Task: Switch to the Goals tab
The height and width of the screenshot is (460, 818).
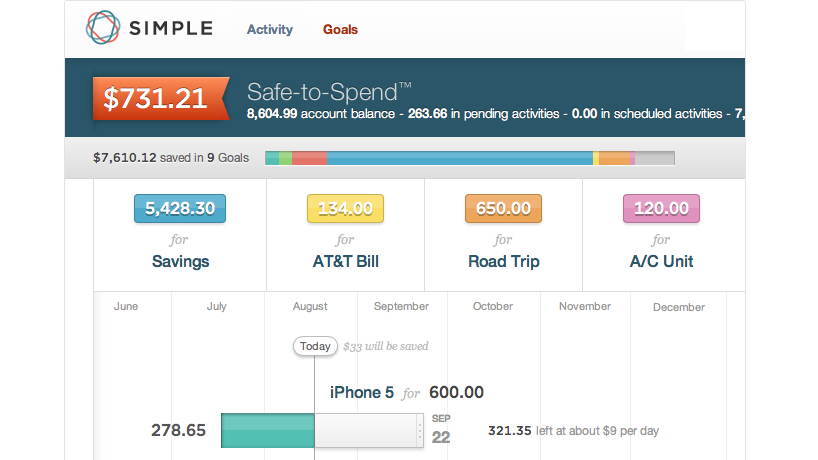Action: pos(340,30)
